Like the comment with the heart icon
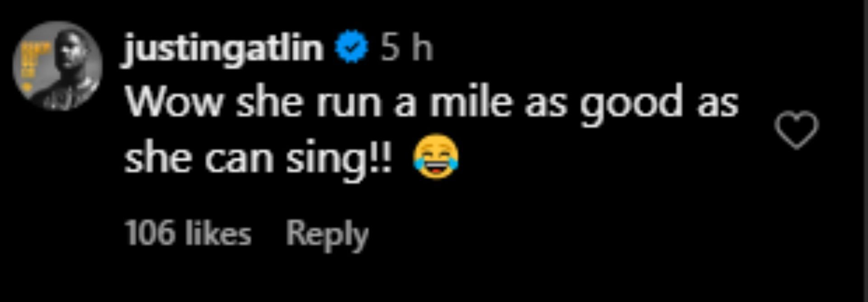The height and width of the screenshot is (302, 868). (796, 130)
